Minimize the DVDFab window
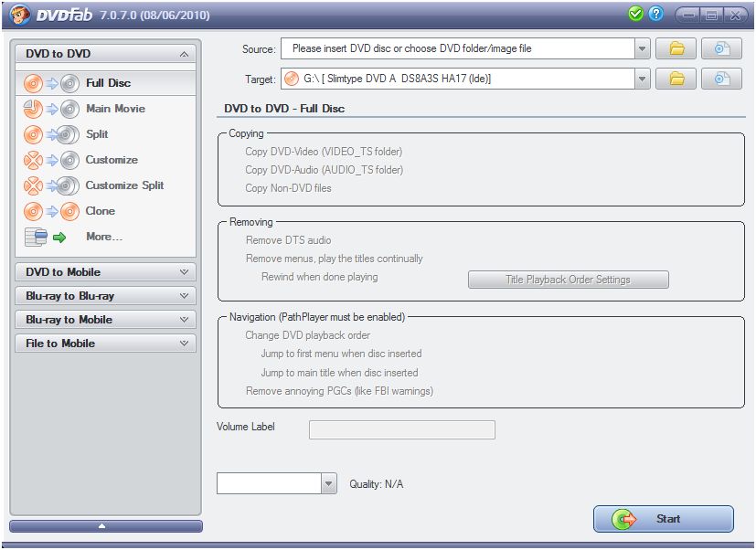Image resolution: width=756 pixels, height=550 pixels. pyautogui.click(x=689, y=16)
